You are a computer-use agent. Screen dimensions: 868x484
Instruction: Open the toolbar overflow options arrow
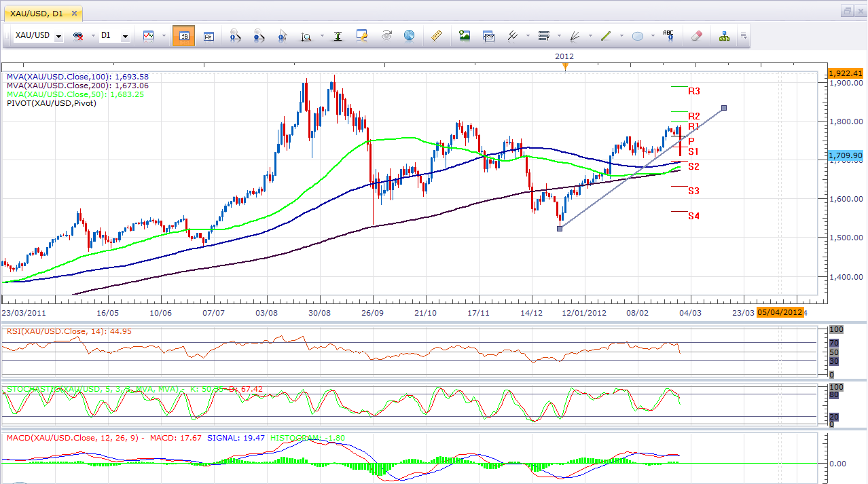point(744,36)
